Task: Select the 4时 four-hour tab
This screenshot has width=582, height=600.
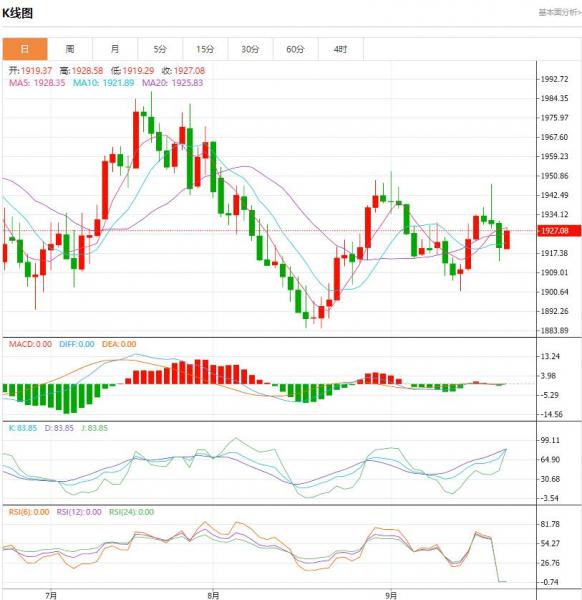Action: click(341, 49)
